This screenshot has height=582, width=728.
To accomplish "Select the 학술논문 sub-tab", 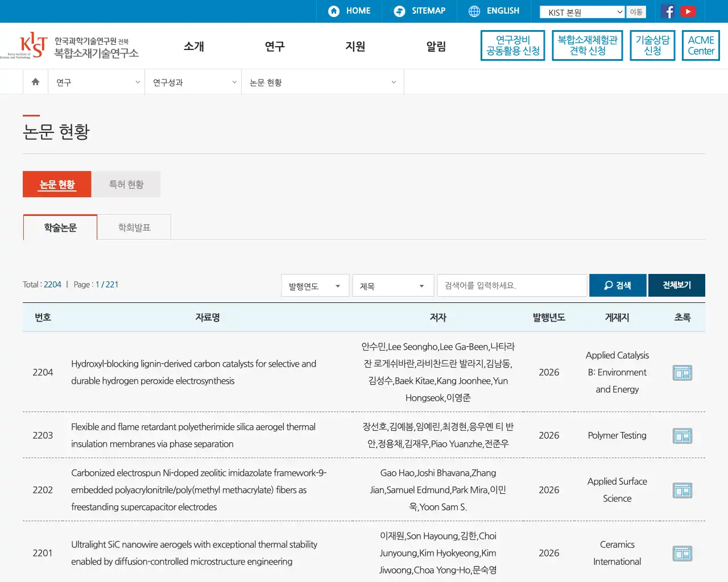I will point(60,227).
